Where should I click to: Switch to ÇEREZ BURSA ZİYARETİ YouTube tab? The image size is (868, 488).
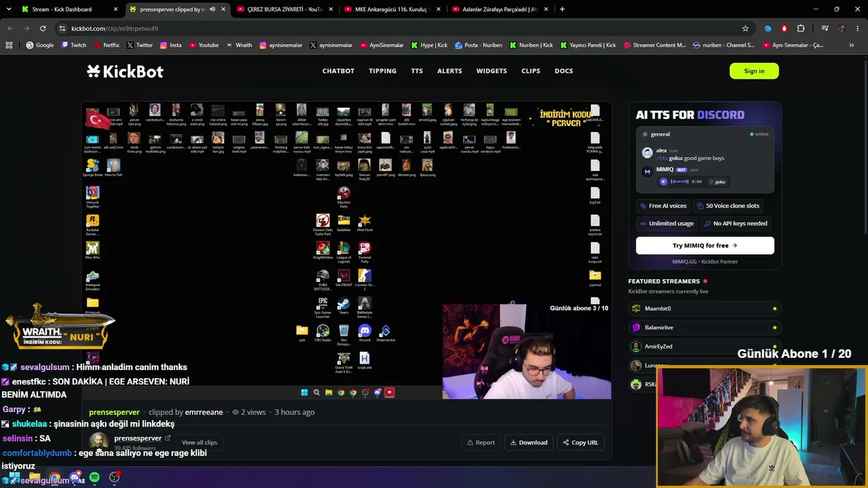pos(283,9)
